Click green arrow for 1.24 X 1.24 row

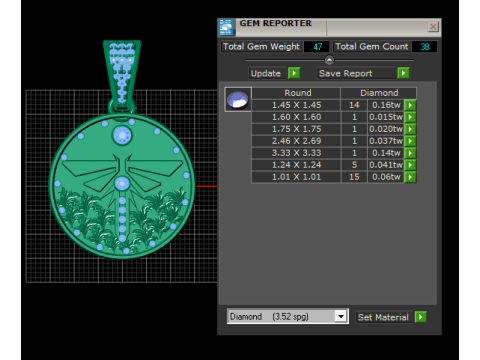pos(410,165)
